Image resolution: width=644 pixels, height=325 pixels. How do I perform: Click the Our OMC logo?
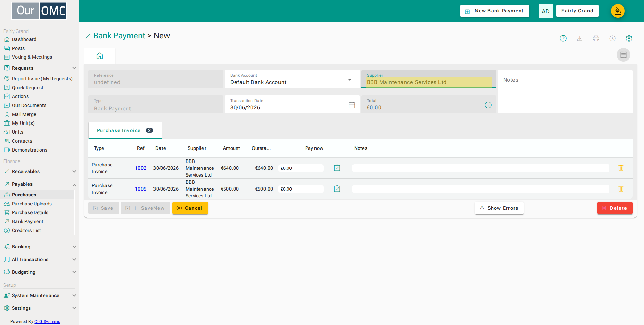(x=39, y=11)
